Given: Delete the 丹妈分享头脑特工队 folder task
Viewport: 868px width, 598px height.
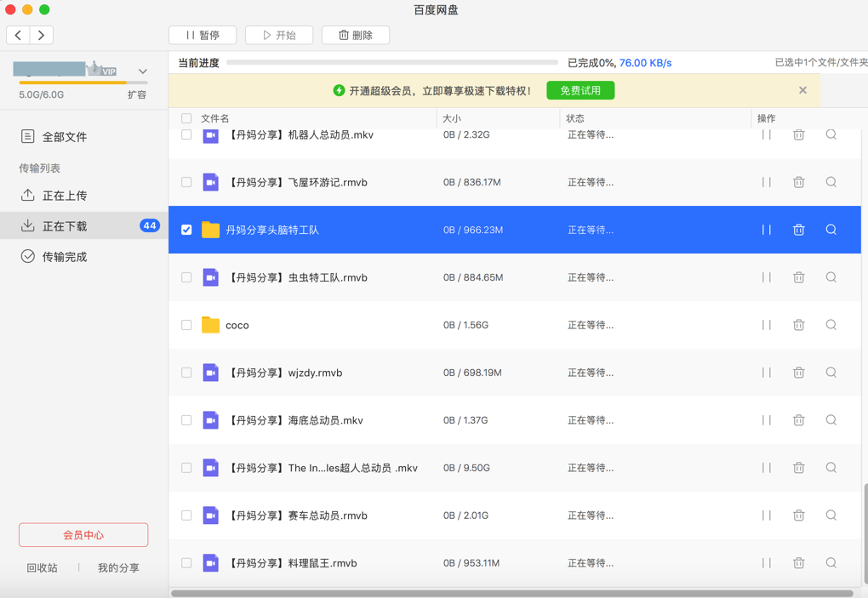Looking at the screenshot, I should pos(798,230).
